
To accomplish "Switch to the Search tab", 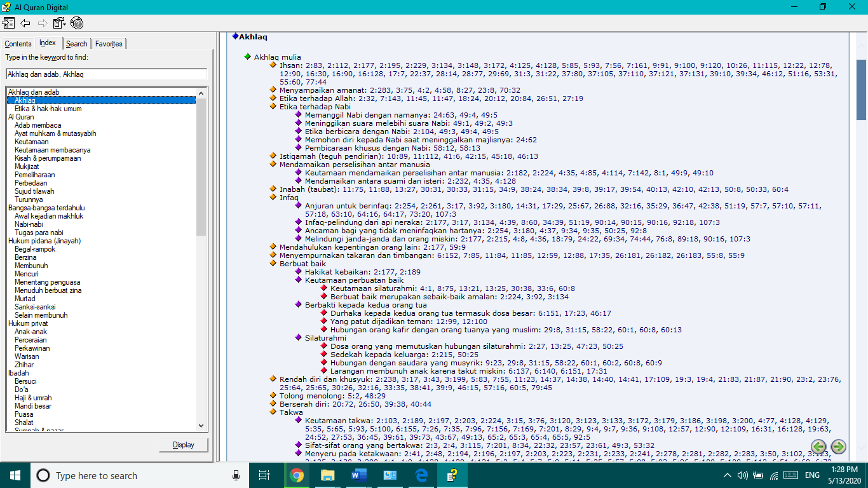I will click(76, 44).
